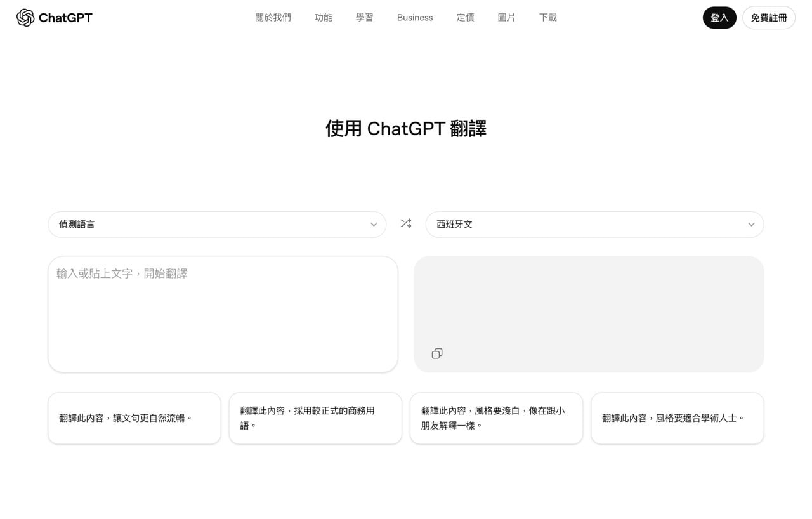Open the 西班牙文 target language dropdown
812x519 pixels.
594,224
